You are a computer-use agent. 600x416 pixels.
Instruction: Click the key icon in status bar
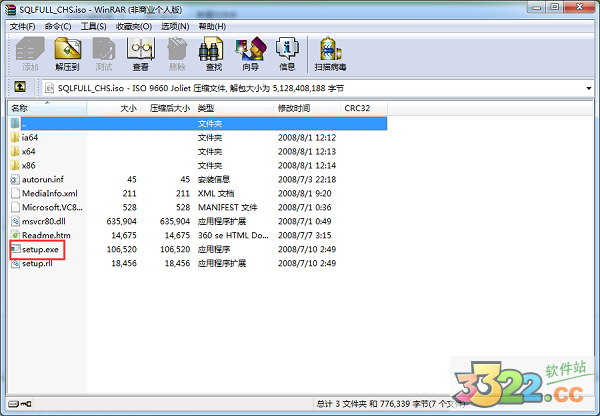[x=26, y=404]
